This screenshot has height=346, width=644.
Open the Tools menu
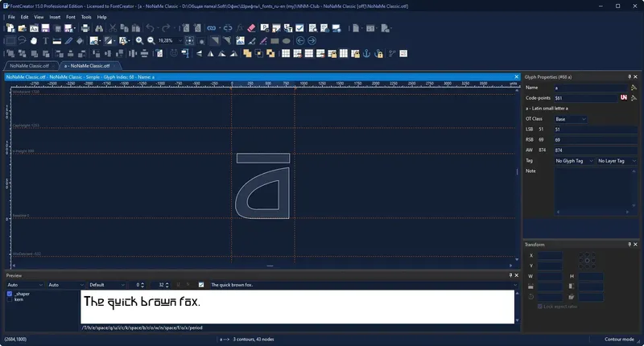[86, 17]
